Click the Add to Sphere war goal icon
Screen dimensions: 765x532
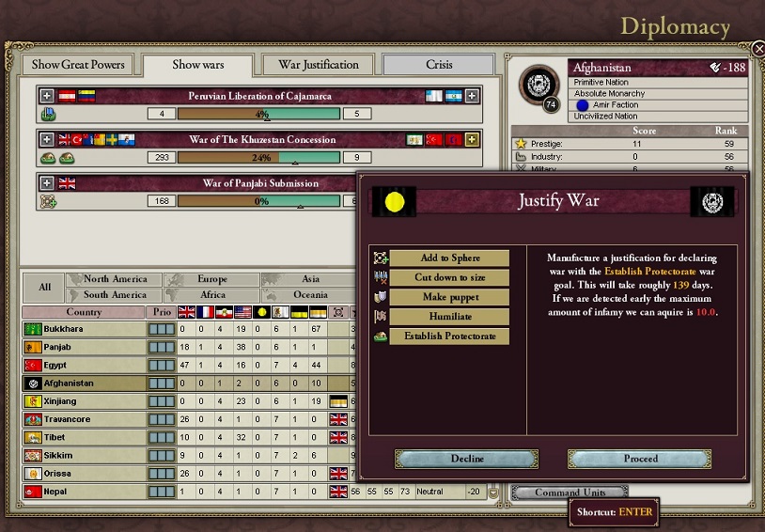click(x=381, y=258)
